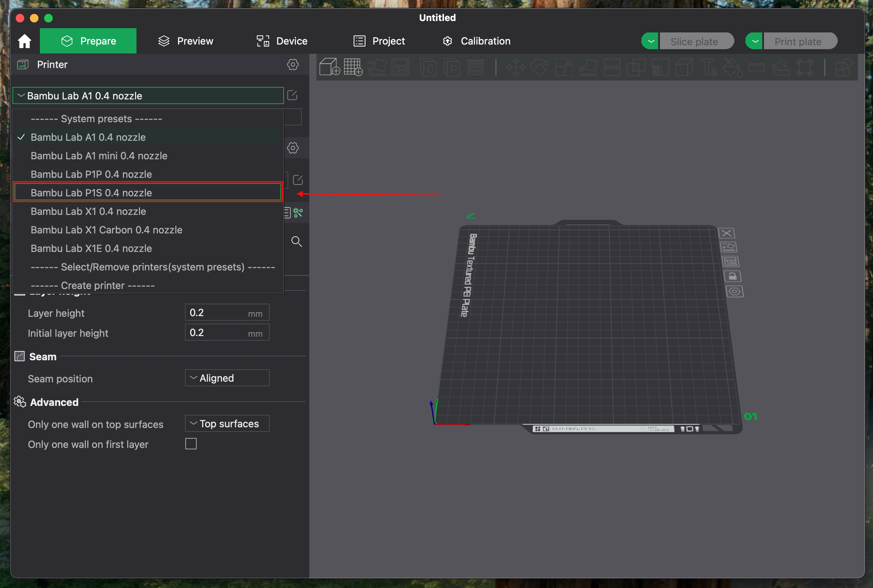Enable Only one wall on first layer

pos(191,444)
